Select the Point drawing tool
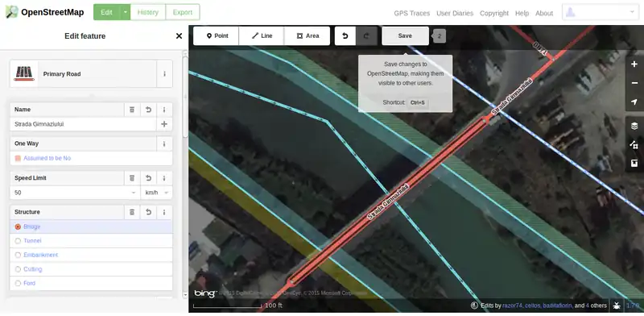This screenshot has height=316, width=644. click(x=216, y=35)
